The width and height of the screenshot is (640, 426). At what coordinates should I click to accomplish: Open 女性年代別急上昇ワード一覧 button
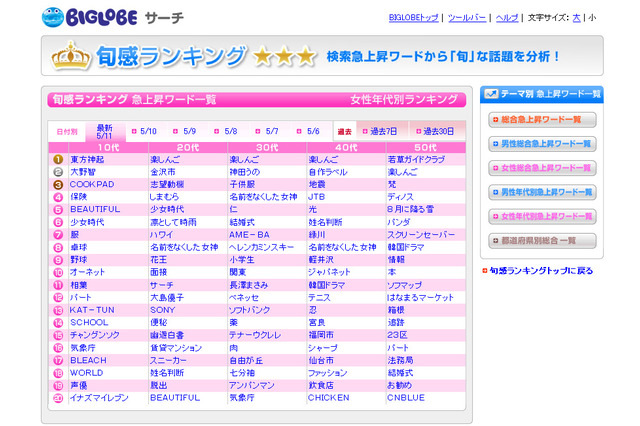(542, 216)
